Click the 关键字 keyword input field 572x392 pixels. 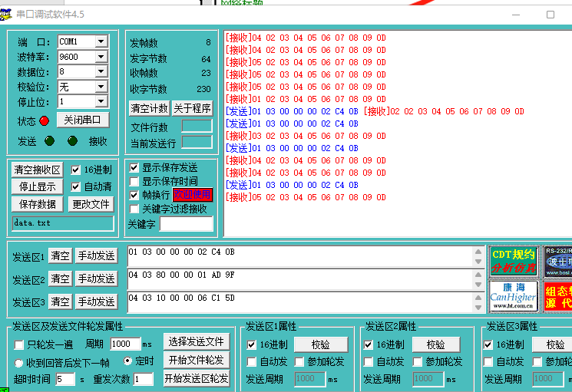[x=186, y=224]
